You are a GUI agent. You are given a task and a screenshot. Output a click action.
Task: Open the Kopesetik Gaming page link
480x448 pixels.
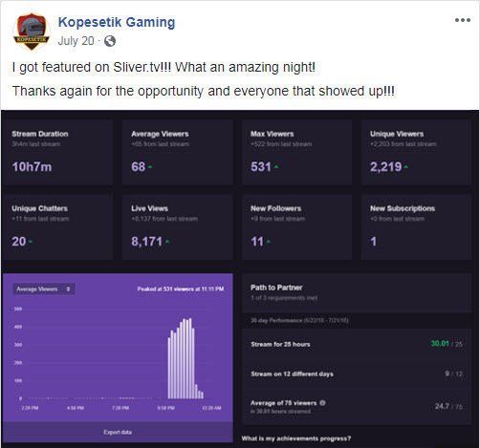[x=117, y=22]
